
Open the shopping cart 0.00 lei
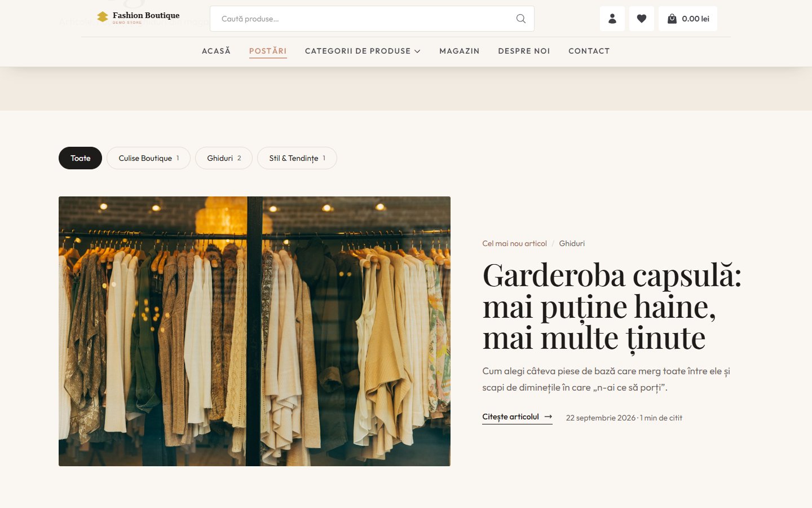click(x=688, y=19)
